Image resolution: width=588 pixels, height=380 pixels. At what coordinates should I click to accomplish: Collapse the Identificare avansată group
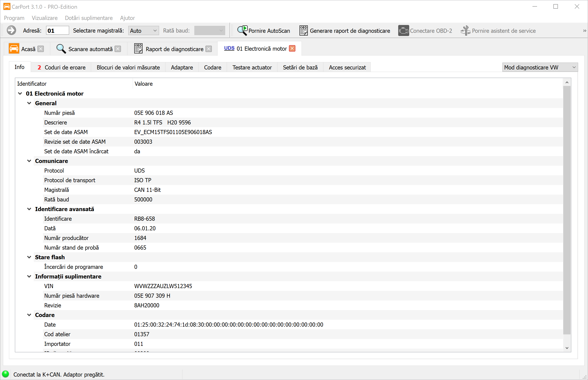29,209
